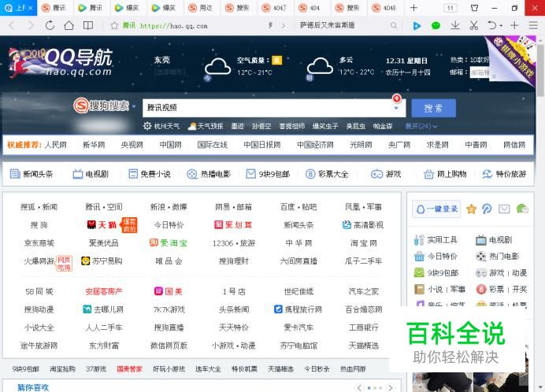Expand the 展开(24) hot words list
Screen dimensions: 545x392
421,126
